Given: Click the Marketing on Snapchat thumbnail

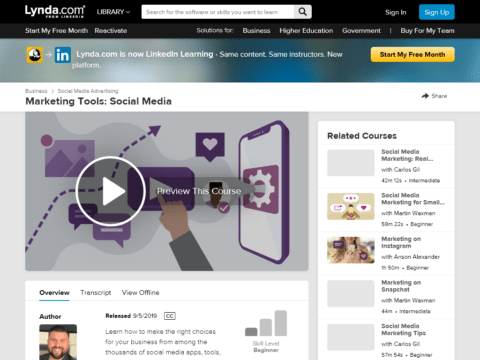Looking at the screenshot, I should (x=351, y=294).
